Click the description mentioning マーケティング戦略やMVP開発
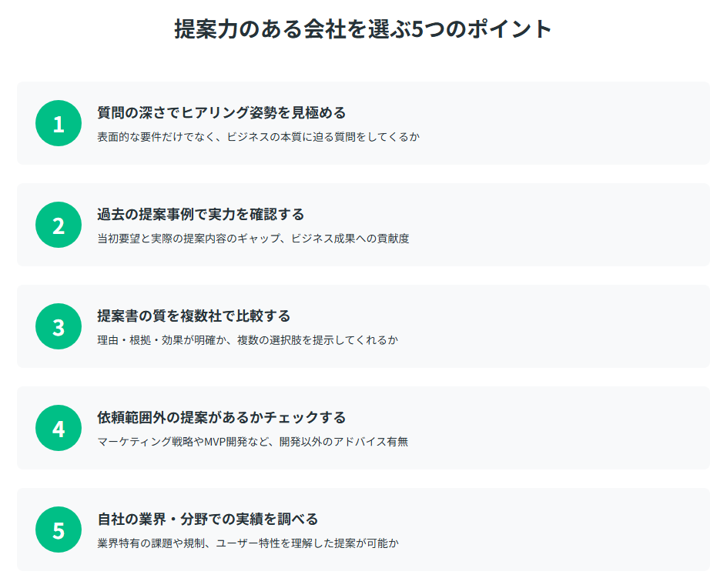This screenshot has width=727, height=588. click(252, 442)
